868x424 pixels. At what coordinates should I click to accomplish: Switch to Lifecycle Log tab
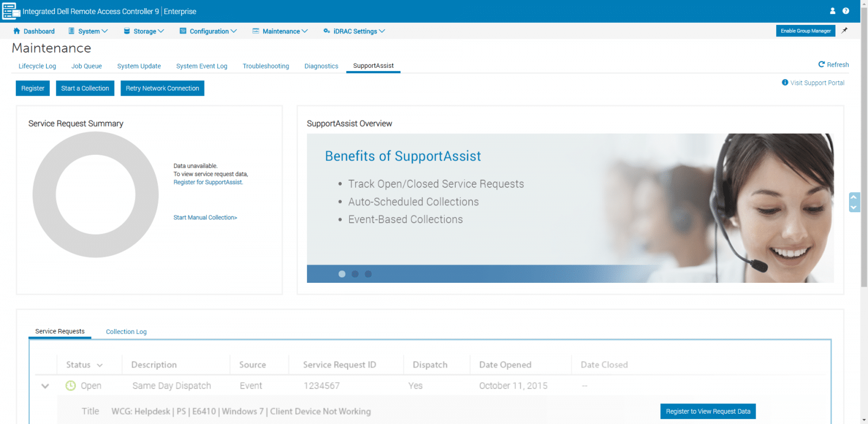point(37,66)
